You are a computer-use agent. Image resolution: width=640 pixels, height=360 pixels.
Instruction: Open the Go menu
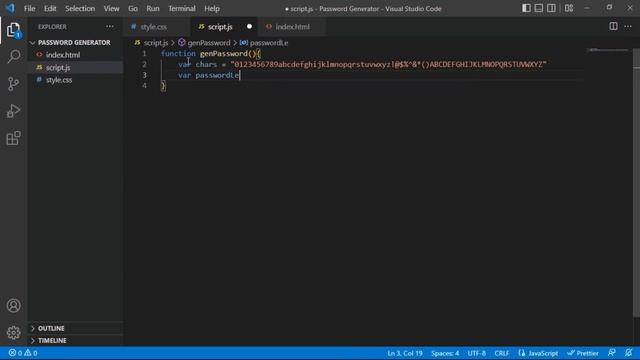click(133, 9)
